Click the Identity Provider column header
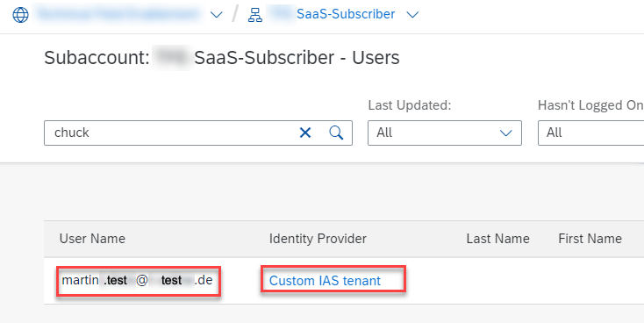This screenshot has width=644, height=323. click(318, 239)
